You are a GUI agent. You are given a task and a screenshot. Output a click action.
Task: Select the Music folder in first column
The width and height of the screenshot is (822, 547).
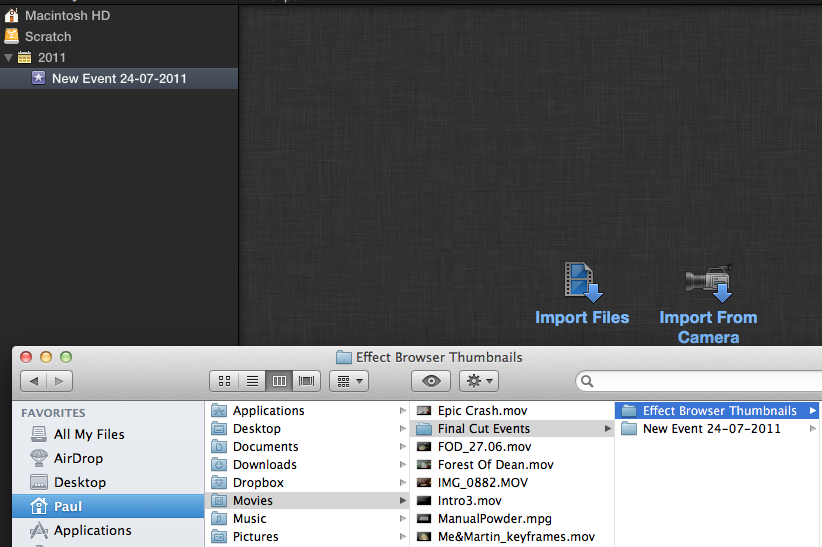(307, 519)
